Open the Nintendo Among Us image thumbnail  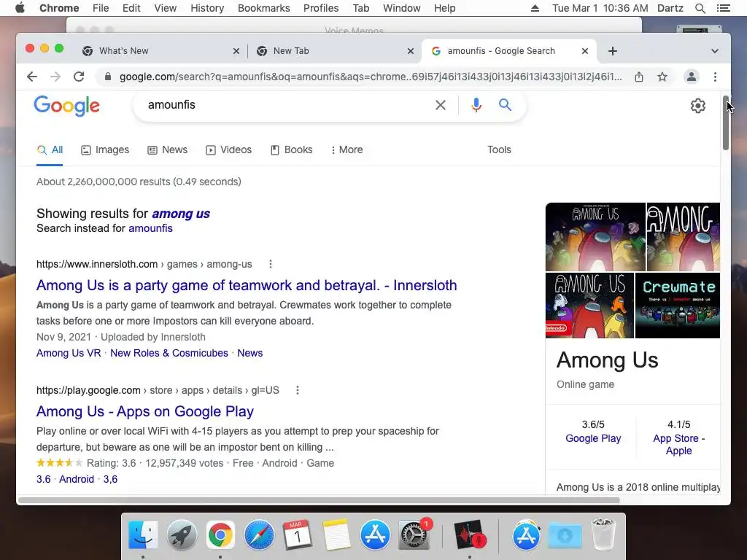pos(589,306)
